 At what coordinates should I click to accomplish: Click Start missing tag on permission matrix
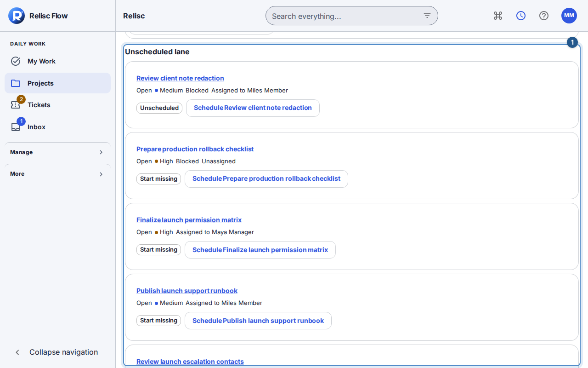pyautogui.click(x=158, y=250)
